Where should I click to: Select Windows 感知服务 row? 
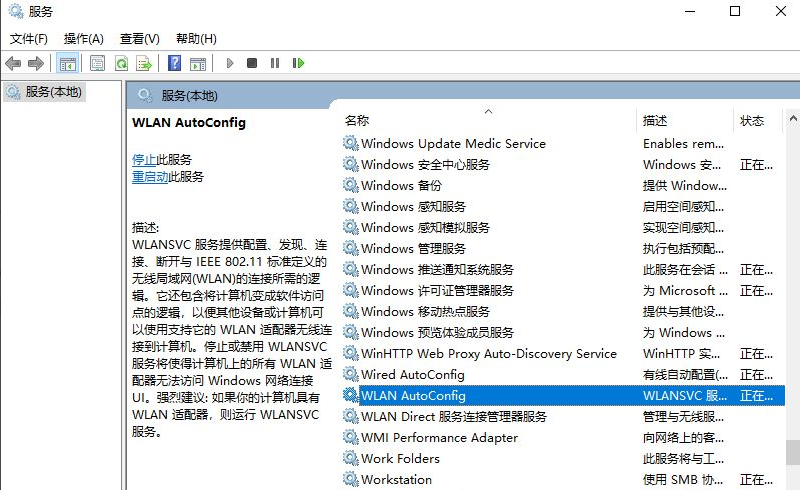pyautogui.click(x=563, y=206)
